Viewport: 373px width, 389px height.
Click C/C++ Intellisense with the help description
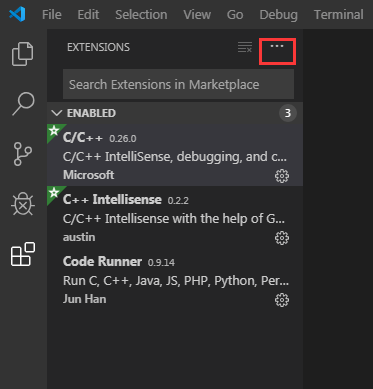tap(174, 219)
